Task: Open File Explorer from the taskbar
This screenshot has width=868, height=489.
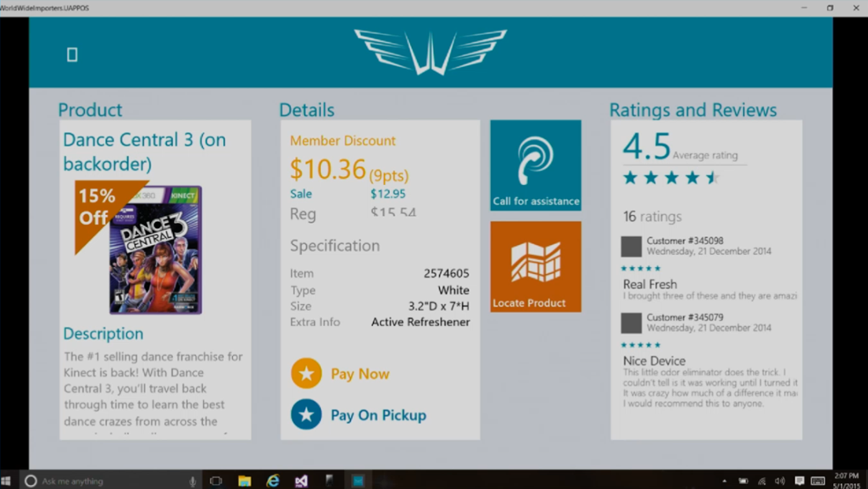Action: click(244, 481)
